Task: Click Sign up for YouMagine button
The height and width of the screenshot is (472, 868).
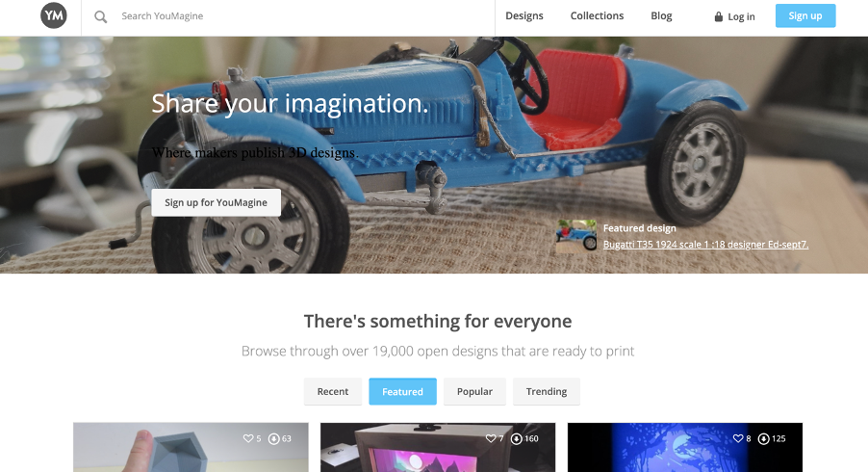Action: click(x=216, y=202)
